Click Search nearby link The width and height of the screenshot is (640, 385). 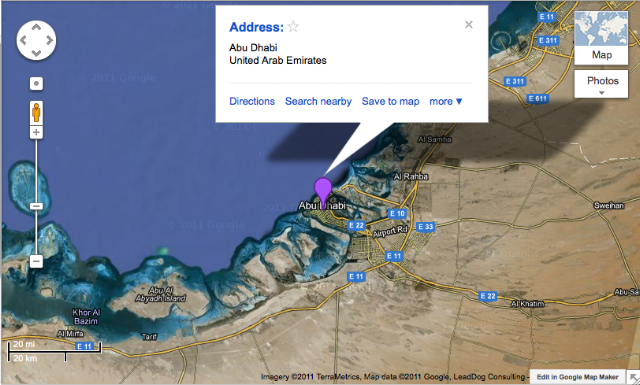(318, 101)
